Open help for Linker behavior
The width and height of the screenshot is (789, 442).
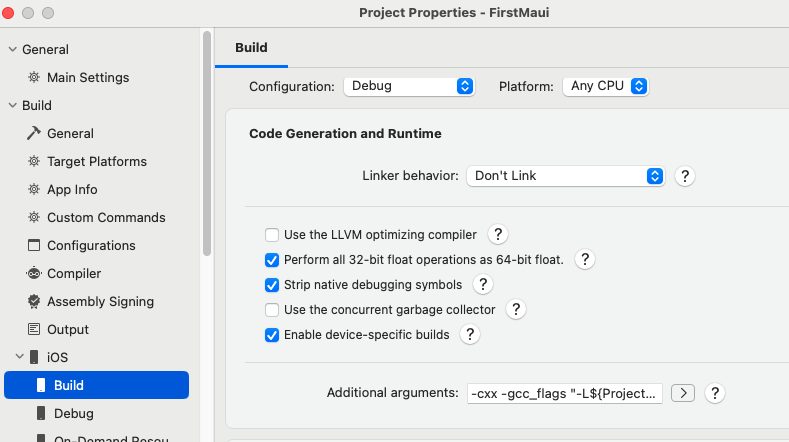coord(685,176)
